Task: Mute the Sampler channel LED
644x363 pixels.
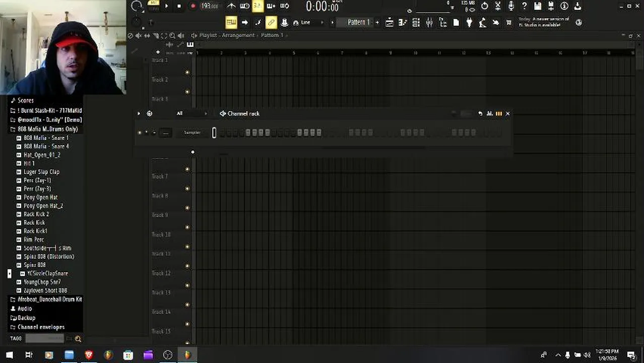Action: [140, 133]
